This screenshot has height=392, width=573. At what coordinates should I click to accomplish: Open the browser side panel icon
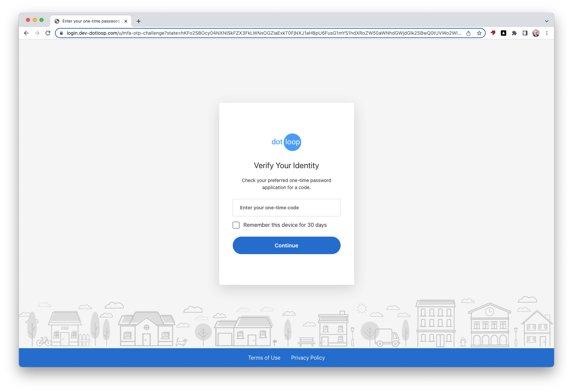pyautogui.click(x=525, y=33)
